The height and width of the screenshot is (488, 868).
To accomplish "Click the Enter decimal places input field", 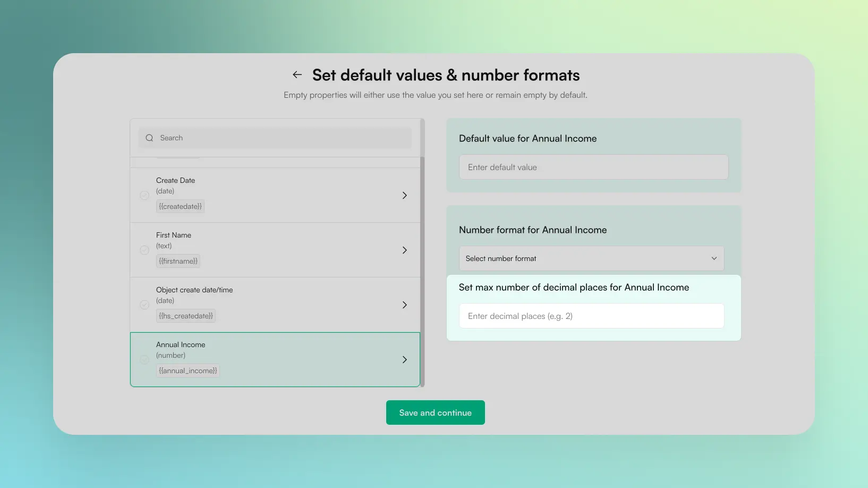I will tap(591, 316).
